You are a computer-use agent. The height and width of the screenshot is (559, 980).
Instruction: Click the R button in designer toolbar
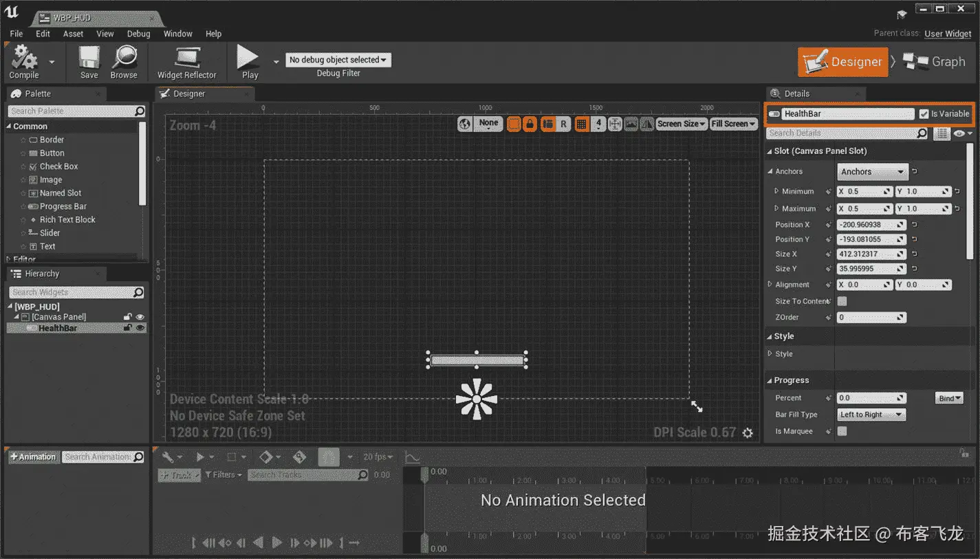pos(564,124)
